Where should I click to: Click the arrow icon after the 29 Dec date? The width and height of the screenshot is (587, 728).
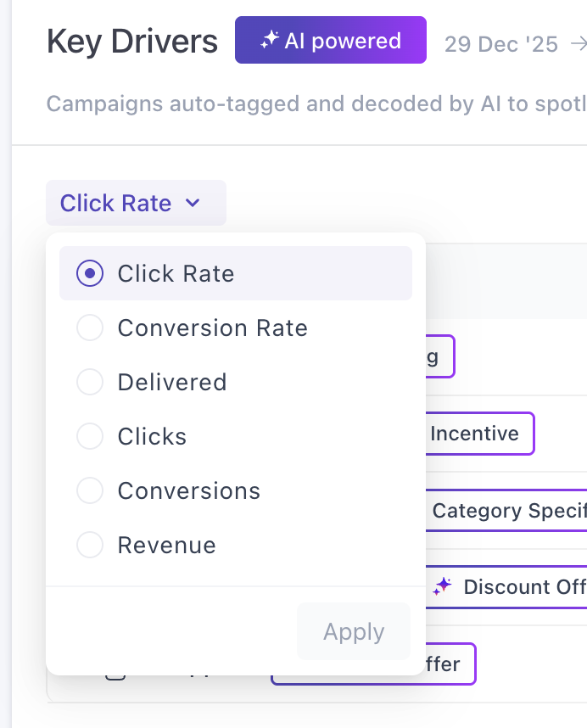(x=579, y=43)
